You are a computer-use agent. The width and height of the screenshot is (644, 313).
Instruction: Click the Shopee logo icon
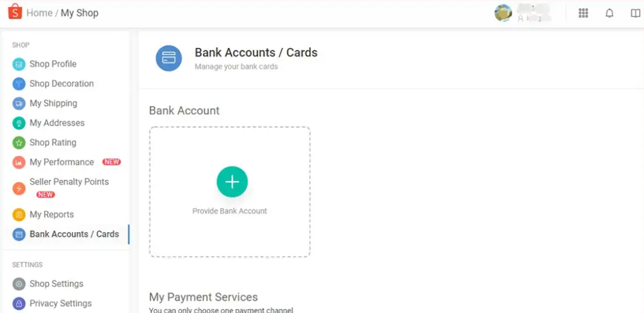coord(15,13)
